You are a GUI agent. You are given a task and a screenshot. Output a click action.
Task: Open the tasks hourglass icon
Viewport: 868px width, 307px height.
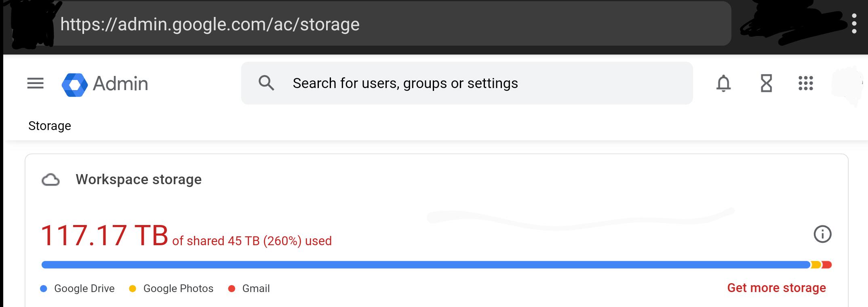click(x=766, y=84)
